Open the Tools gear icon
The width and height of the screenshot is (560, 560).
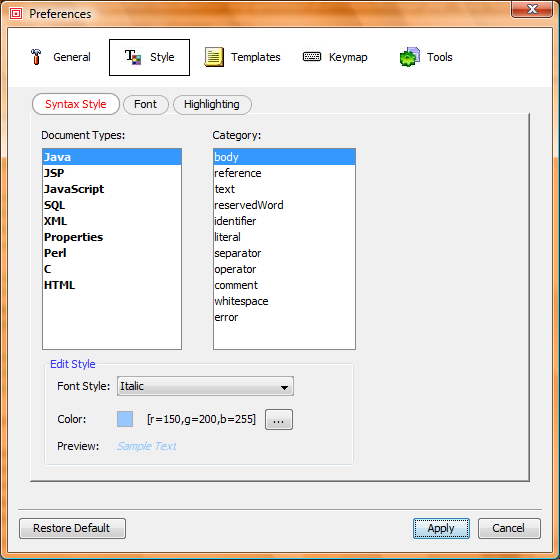click(x=409, y=57)
